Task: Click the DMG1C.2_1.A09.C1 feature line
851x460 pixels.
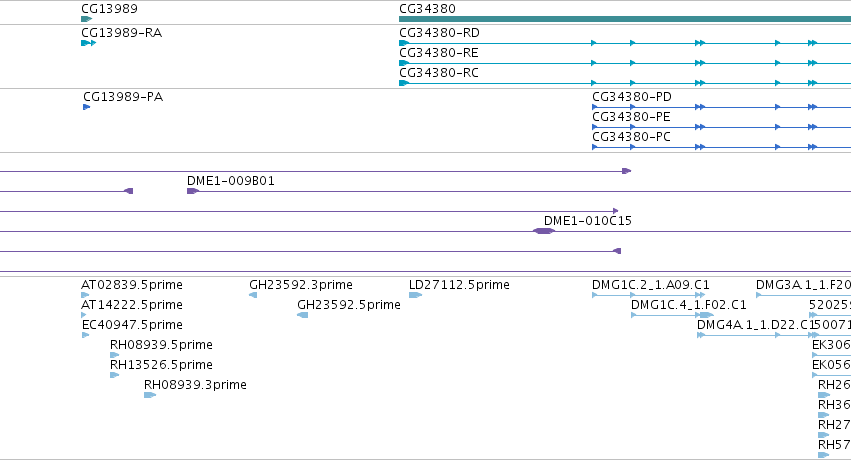Action: pos(649,295)
